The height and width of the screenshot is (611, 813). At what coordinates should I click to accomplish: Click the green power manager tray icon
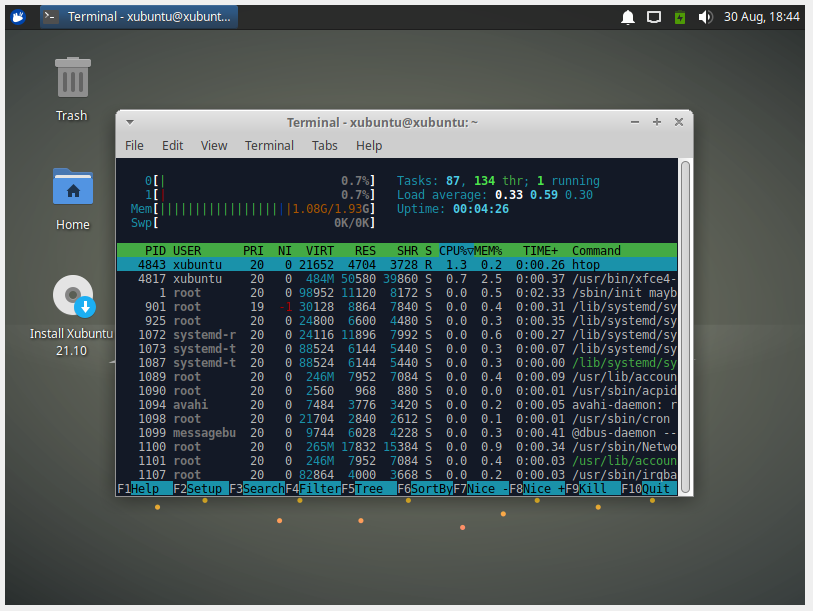[x=680, y=16]
